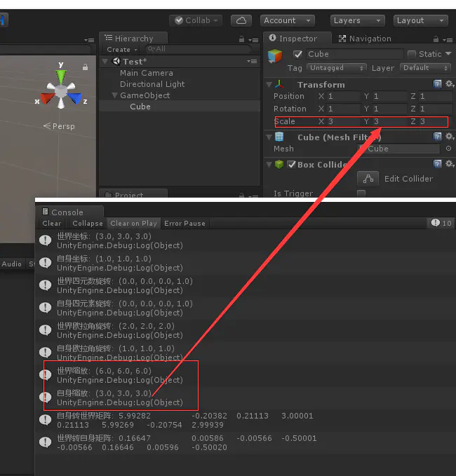Click the Rotation Y field

point(389,109)
